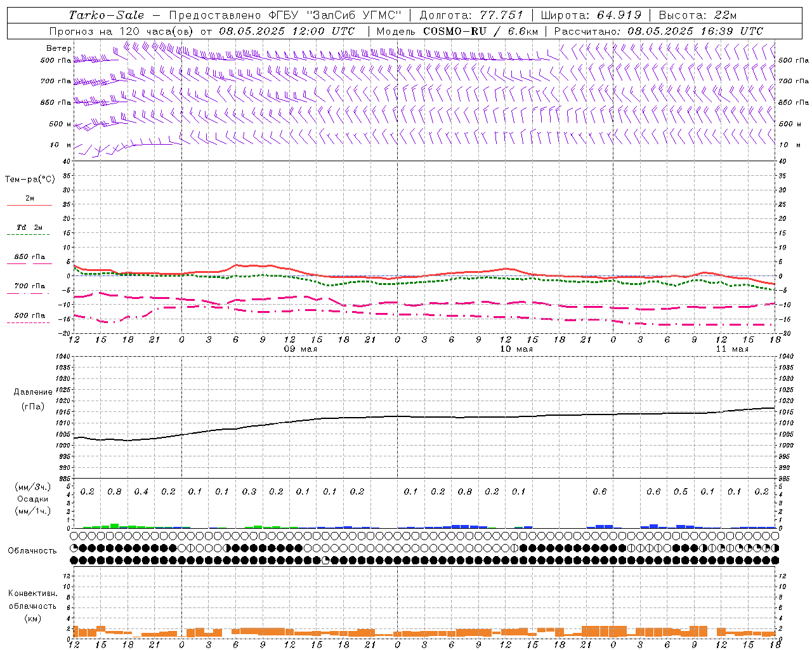Click the black pressure curve in the Давление chart
The width and height of the screenshot is (812, 650).
tap(424, 417)
